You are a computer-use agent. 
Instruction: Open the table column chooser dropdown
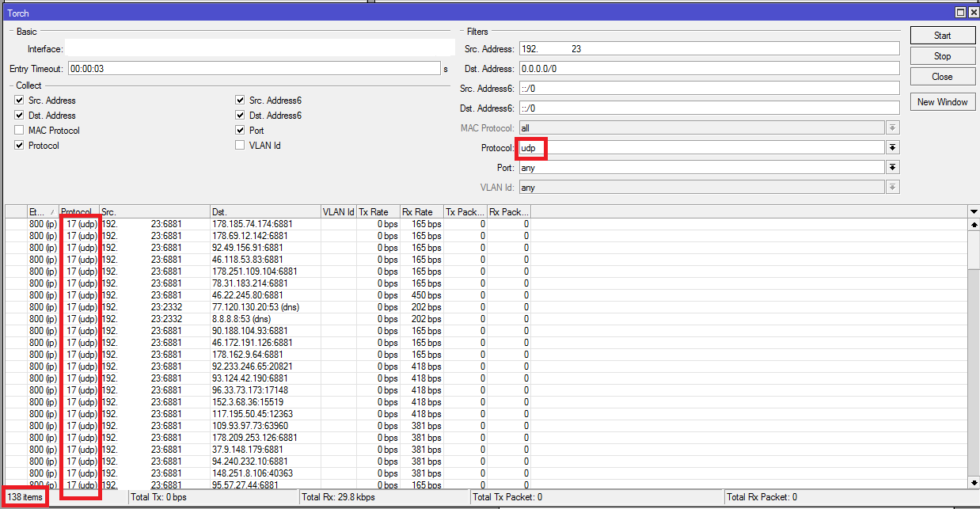click(974, 211)
